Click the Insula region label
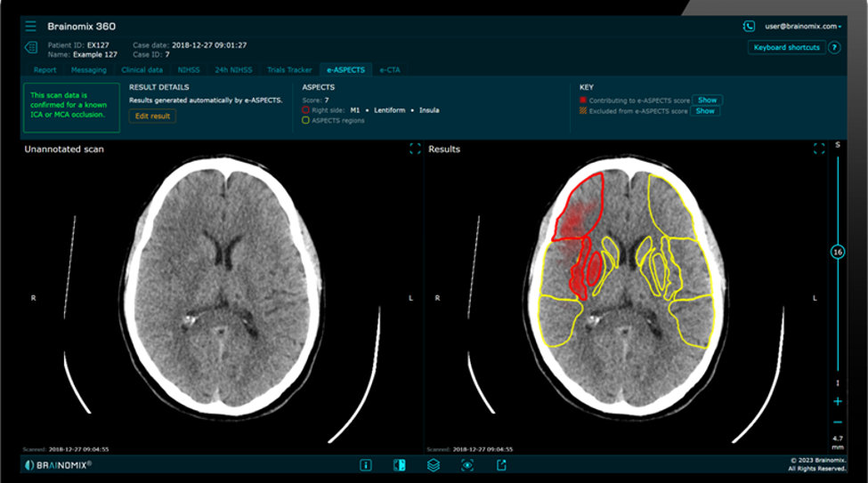Viewport: 868px width, 483px height. point(429,110)
